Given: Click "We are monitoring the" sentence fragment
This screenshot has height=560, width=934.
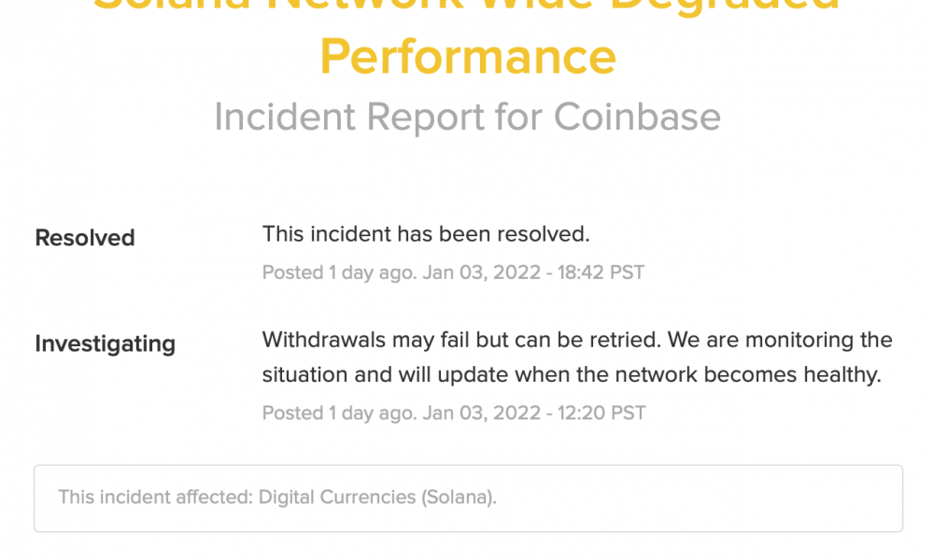Looking at the screenshot, I should (780, 340).
